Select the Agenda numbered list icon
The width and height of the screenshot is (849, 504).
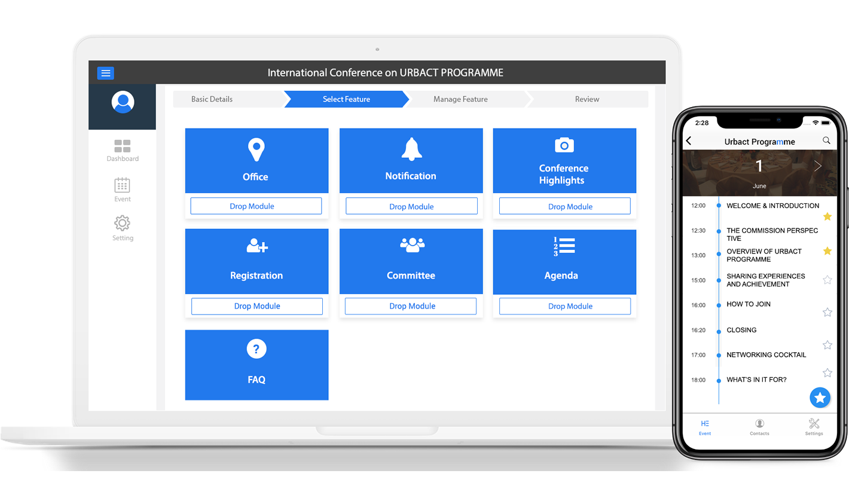click(564, 246)
